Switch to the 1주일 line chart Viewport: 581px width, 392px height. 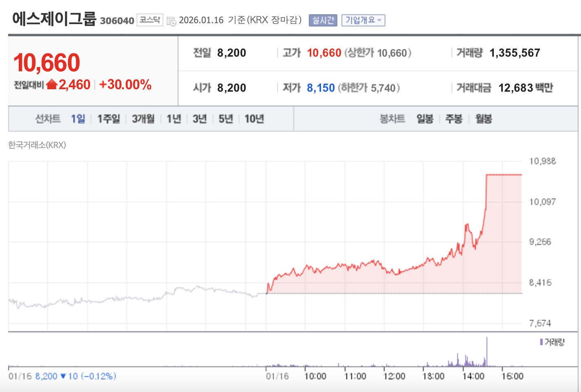click(109, 119)
